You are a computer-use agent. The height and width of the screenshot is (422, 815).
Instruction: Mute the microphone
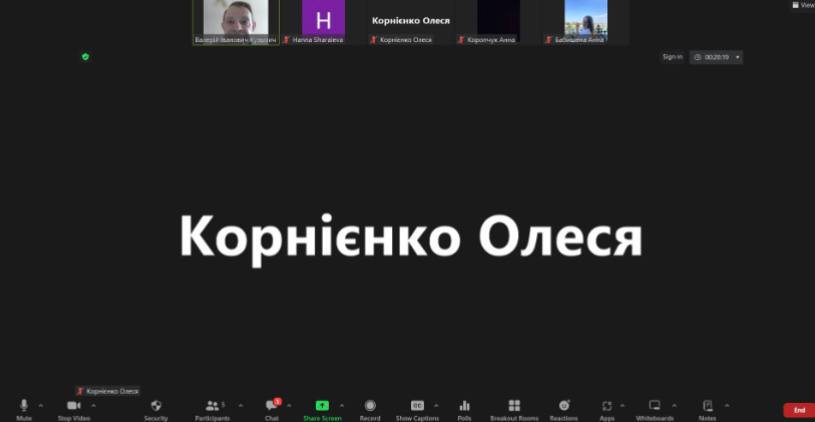tap(24, 410)
